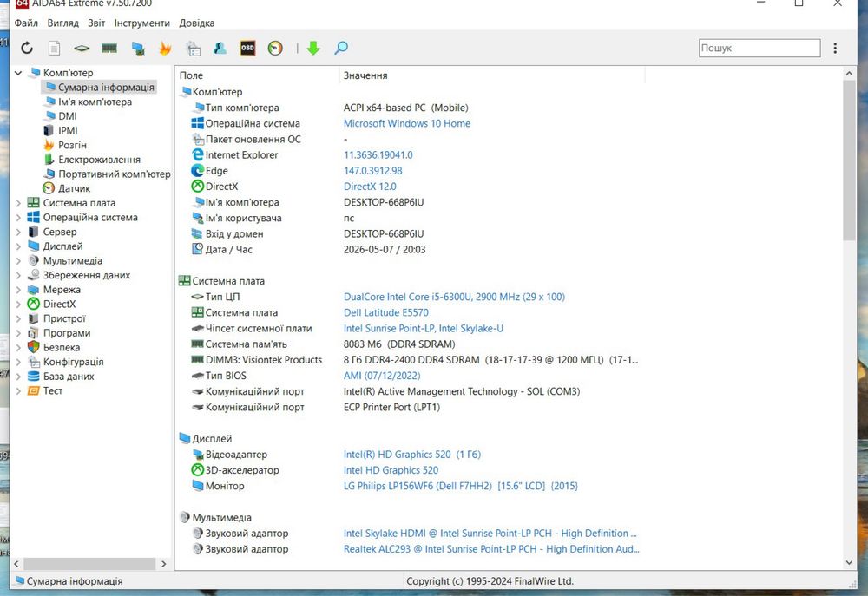868x596 pixels.
Task: Open the Вигляд menu
Action: coord(63,23)
